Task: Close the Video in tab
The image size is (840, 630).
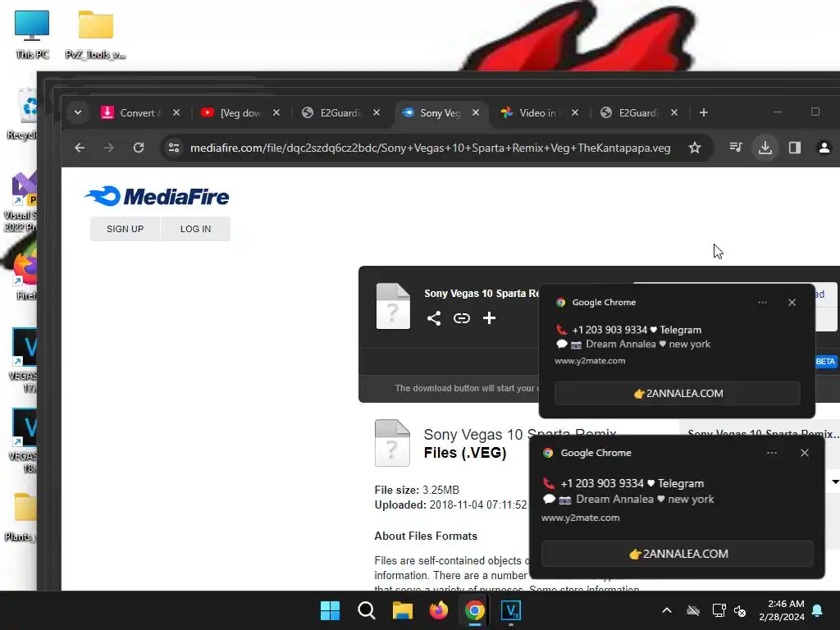Action: click(x=575, y=112)
